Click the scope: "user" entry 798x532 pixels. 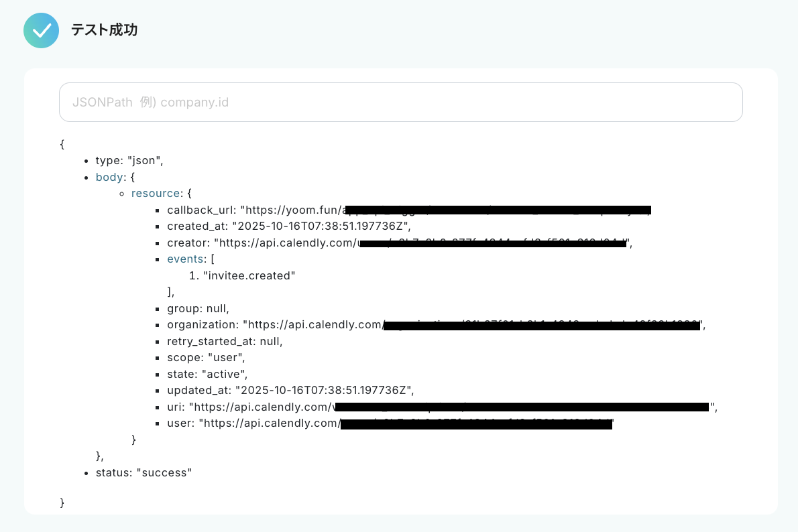[206, 358]
